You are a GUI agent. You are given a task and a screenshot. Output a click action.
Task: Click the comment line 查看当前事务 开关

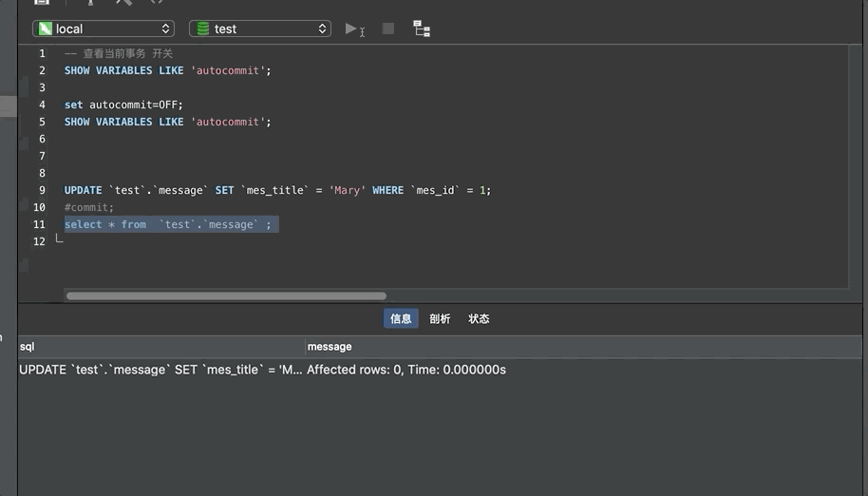(x=119, y=53)
